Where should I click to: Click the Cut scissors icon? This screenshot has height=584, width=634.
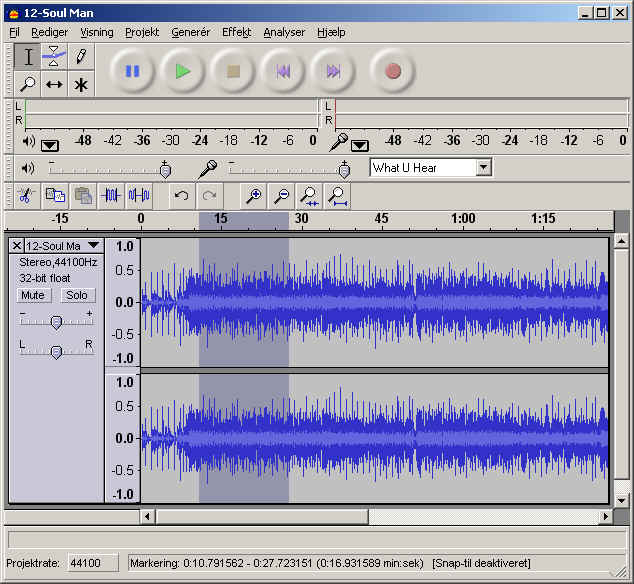click(26, 195)
